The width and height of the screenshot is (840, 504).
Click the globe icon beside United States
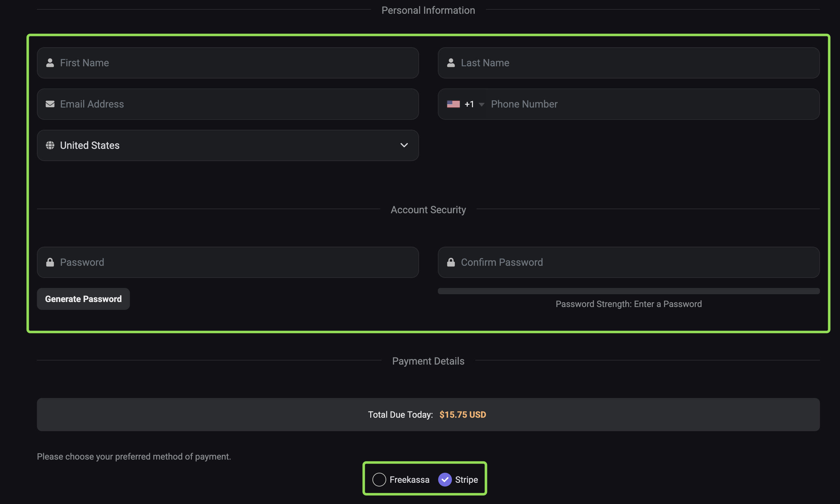50,145
